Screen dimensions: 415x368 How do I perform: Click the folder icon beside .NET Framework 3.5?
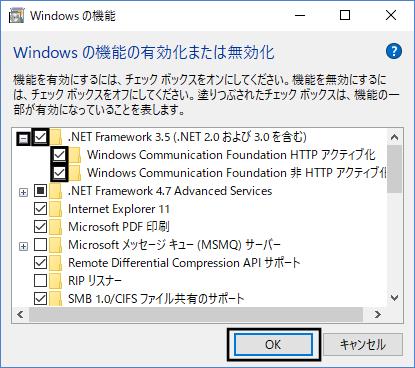56,137
